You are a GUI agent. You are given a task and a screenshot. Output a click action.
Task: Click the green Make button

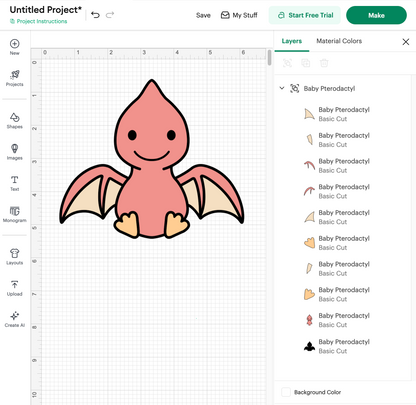point(376,15)
